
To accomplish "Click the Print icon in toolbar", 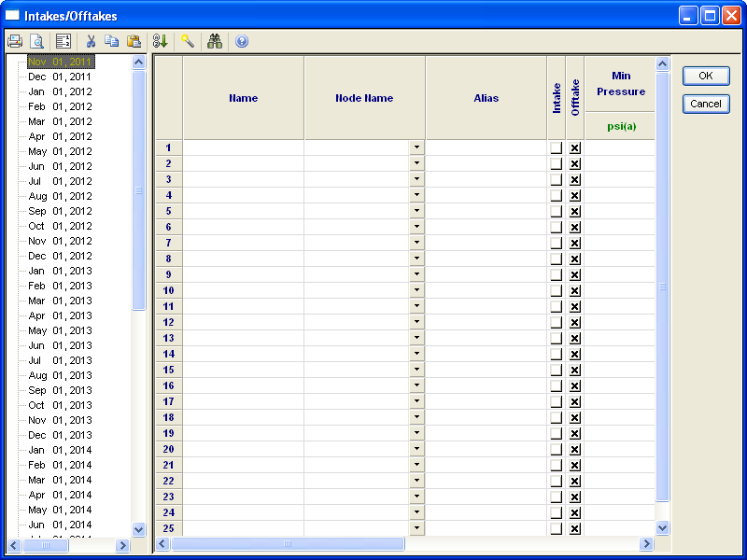I will 15,41.
